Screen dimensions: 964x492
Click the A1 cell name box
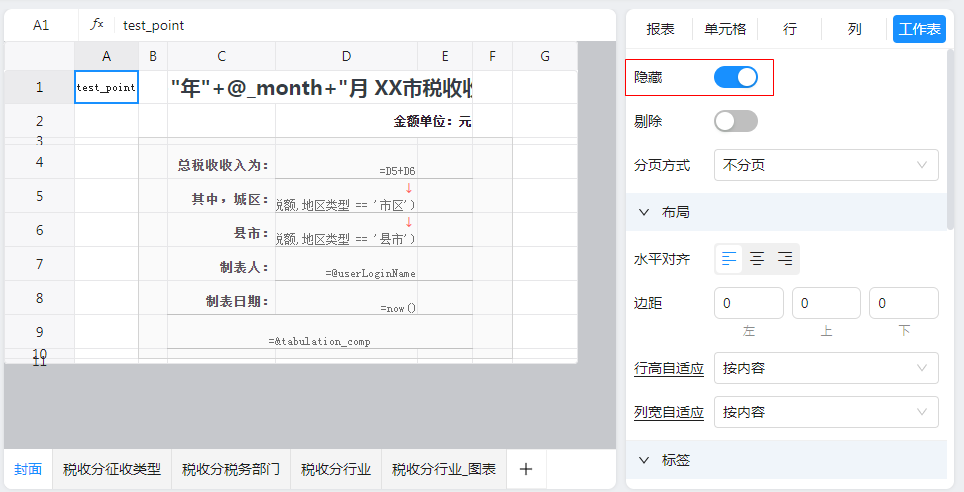[41, 25]
